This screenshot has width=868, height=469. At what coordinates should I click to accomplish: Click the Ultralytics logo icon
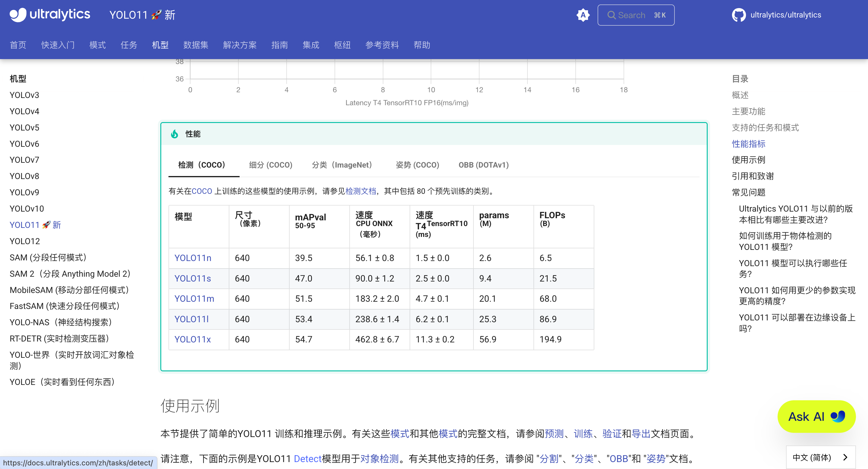pyautogui.click(x=17, y=15)
